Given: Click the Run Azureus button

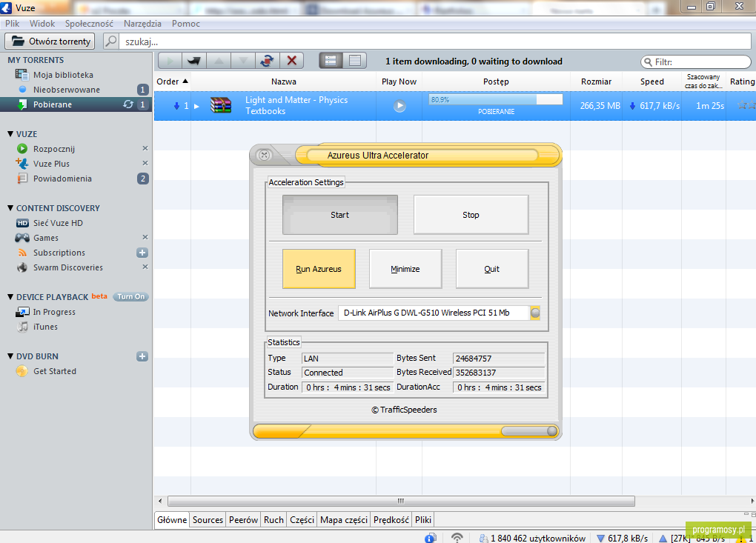Looking at the screenshot, I should coord(319,269).
